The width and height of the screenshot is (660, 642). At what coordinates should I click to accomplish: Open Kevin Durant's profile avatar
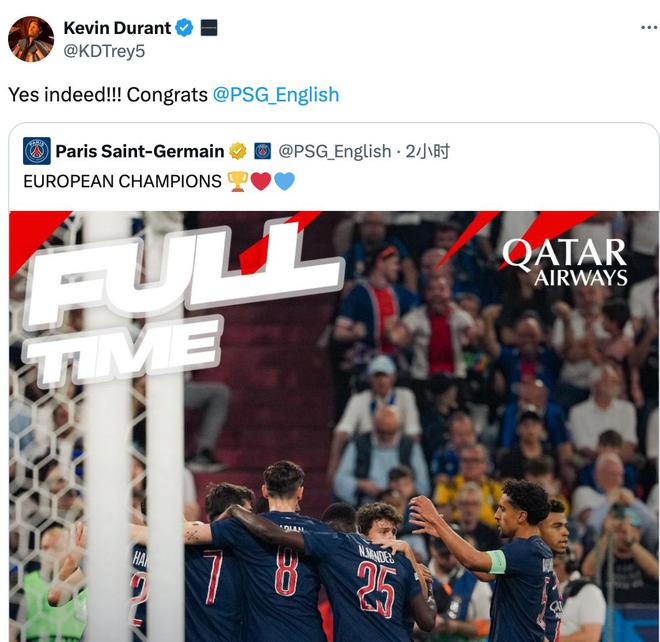point(31,39)
